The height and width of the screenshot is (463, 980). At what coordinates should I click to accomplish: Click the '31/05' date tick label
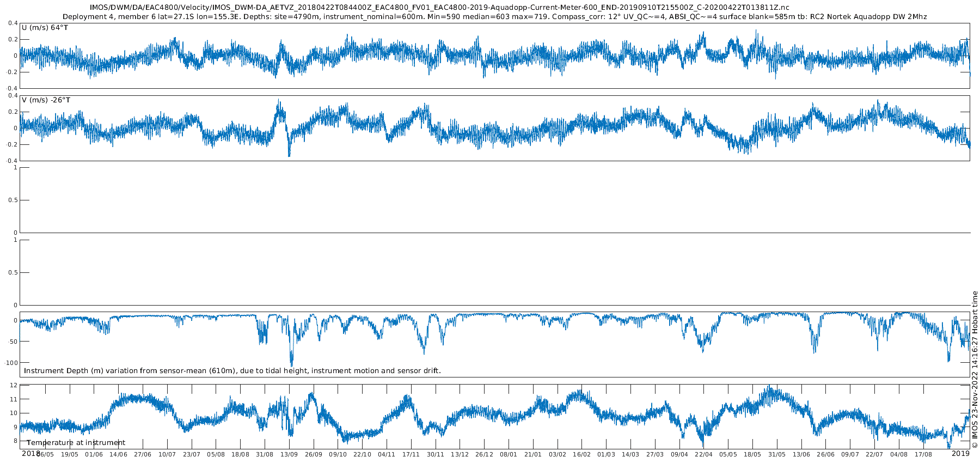(x=777, y=454)
